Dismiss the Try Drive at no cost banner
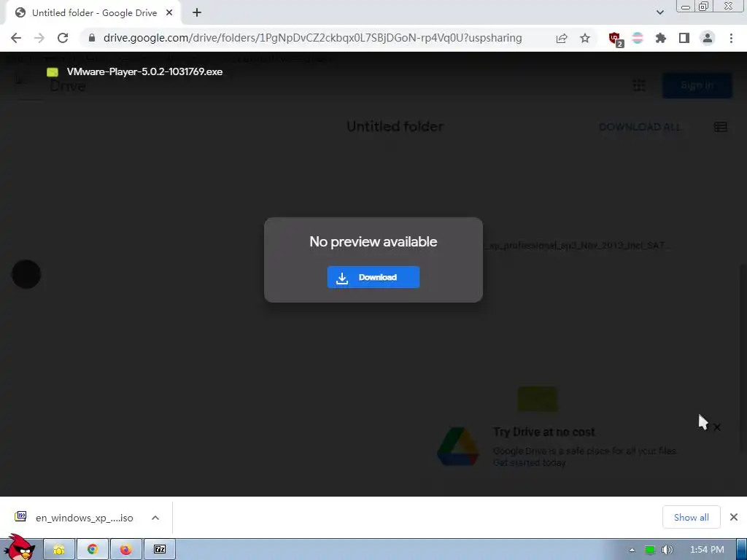747x560 pixels. 716,427
